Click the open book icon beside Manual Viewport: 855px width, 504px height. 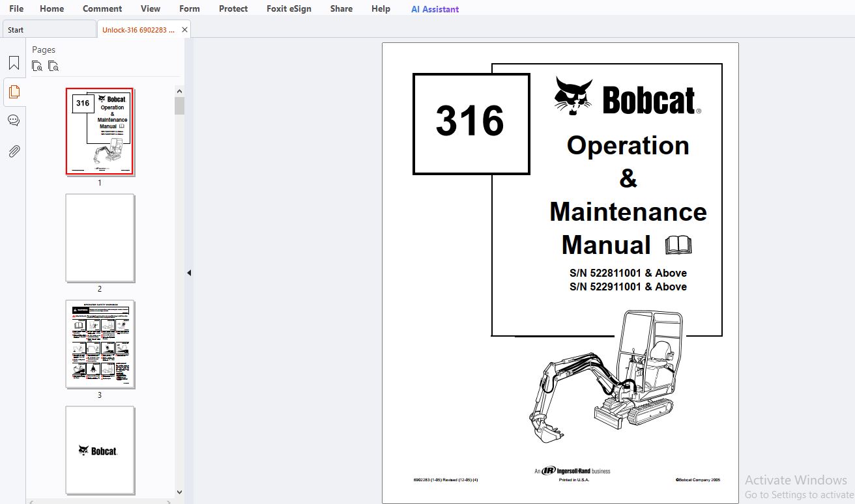pyautogui.click(x=678, y=245)
